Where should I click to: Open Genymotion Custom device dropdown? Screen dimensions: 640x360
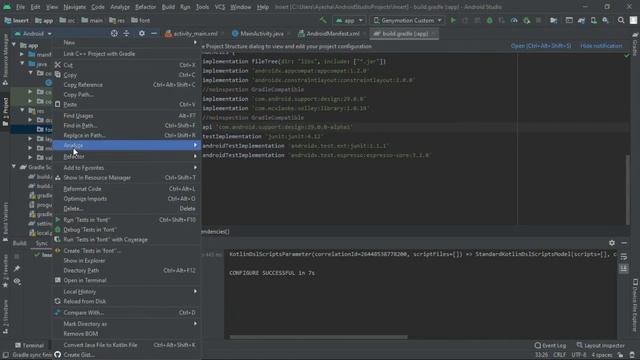tap(407, 20)
